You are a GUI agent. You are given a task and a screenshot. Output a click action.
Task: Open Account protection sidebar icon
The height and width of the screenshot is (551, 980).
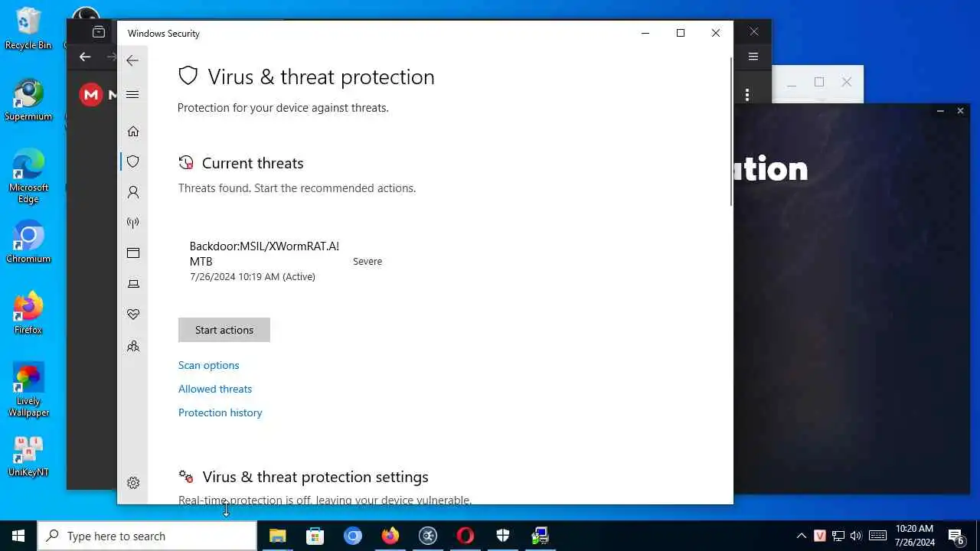[133, 192]
